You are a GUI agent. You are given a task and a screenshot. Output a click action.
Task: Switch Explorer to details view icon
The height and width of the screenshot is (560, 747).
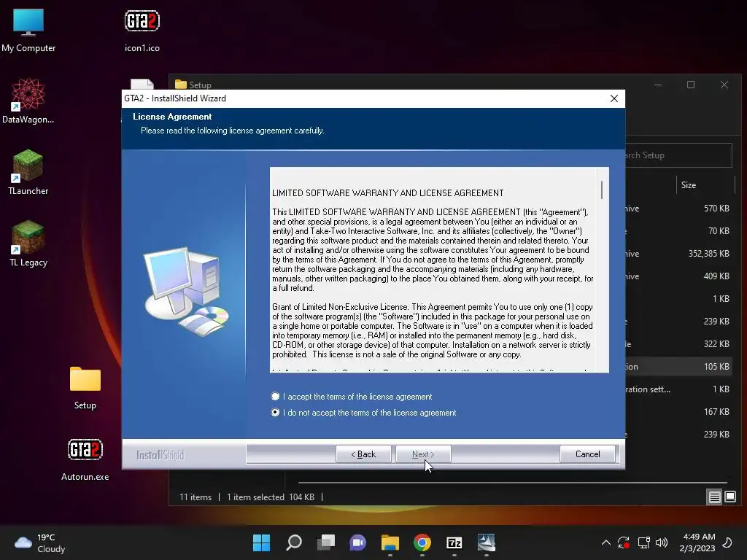coord(714,497)
